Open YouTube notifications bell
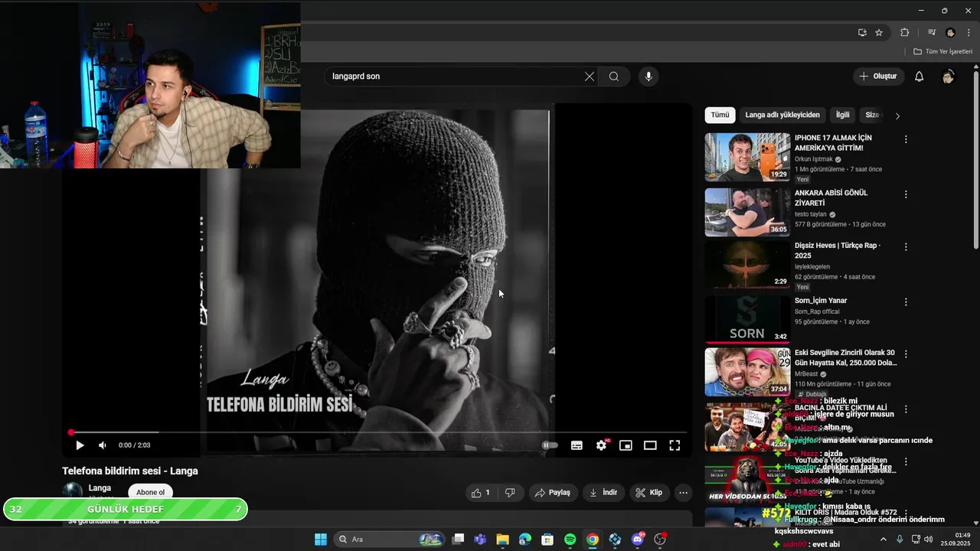The image size is (980, 551). click(920, 77)
